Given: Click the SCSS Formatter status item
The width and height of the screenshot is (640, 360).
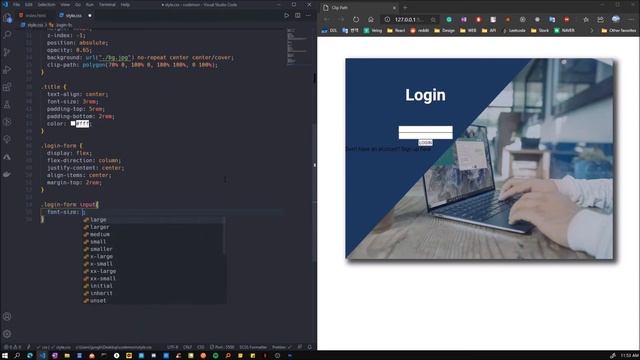Looking at the screenshot, I should click(253, 347).
